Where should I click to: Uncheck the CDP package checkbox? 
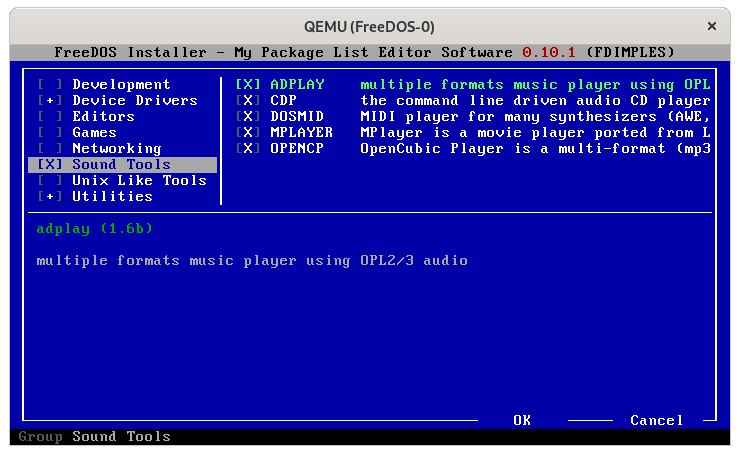[x=247, y=101]
